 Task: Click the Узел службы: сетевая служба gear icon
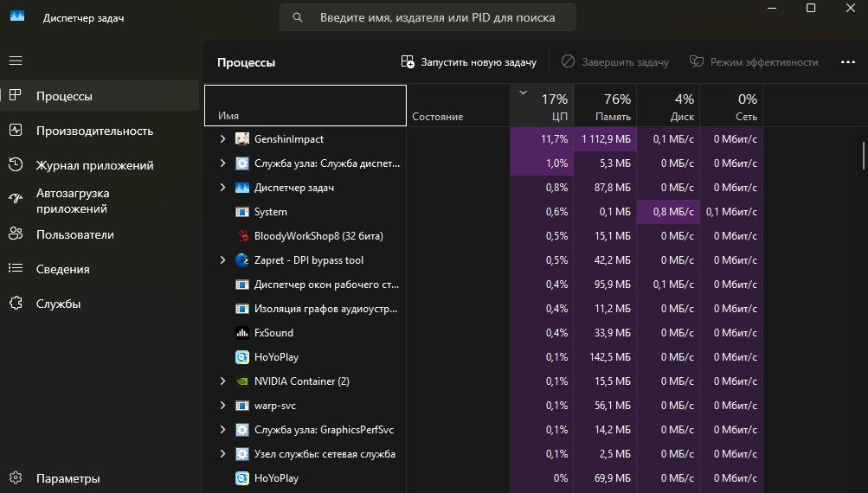(x=242, y=454)
